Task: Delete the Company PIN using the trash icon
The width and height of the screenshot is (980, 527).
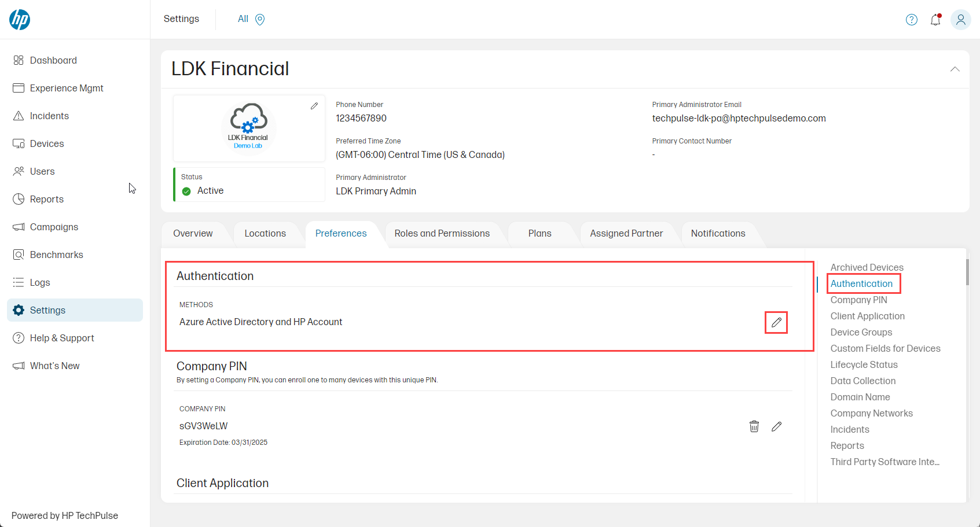Action: click(754, 426)
